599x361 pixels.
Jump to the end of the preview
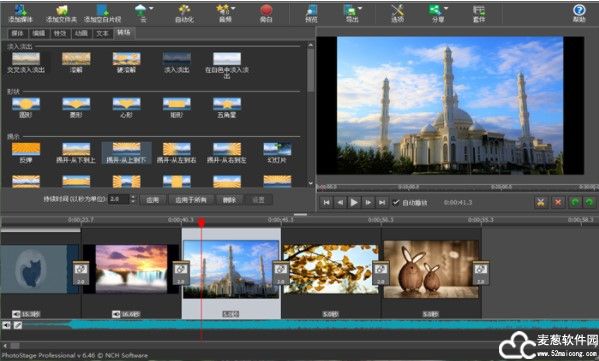point(382,202)
